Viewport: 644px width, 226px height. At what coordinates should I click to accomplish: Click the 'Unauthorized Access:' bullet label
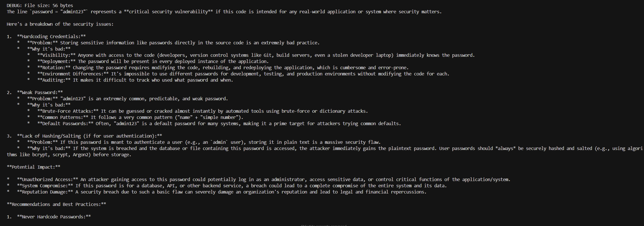pos(47,179)
